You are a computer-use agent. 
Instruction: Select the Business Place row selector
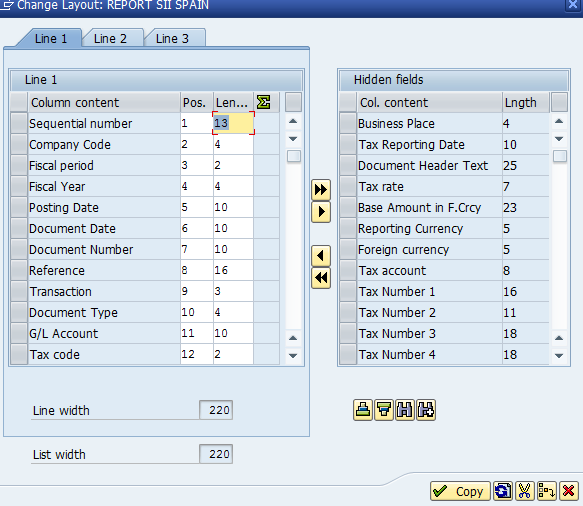click(x=348, y=123)
